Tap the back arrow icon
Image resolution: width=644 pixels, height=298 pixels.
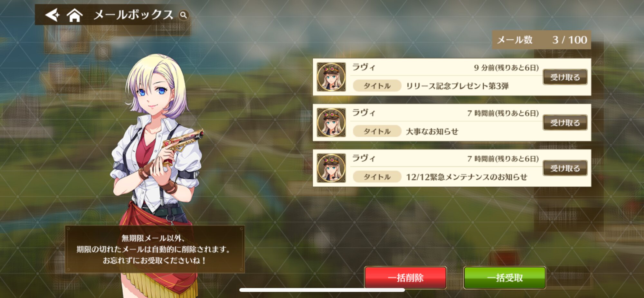click(52, 15)
